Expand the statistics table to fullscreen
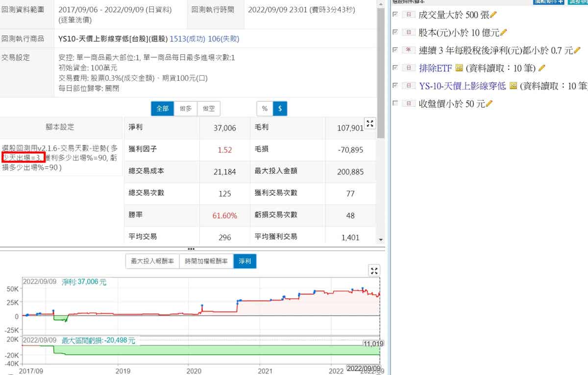The height and width of the screenshot is (375, 588). pyautogui.click(x=370, y=124)
